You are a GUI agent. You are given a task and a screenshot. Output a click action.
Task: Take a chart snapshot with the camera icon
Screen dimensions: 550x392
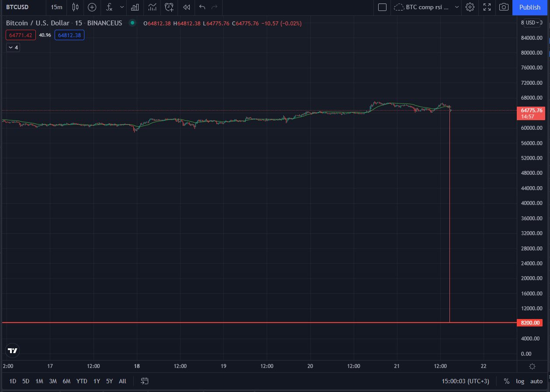click(504, 7)
